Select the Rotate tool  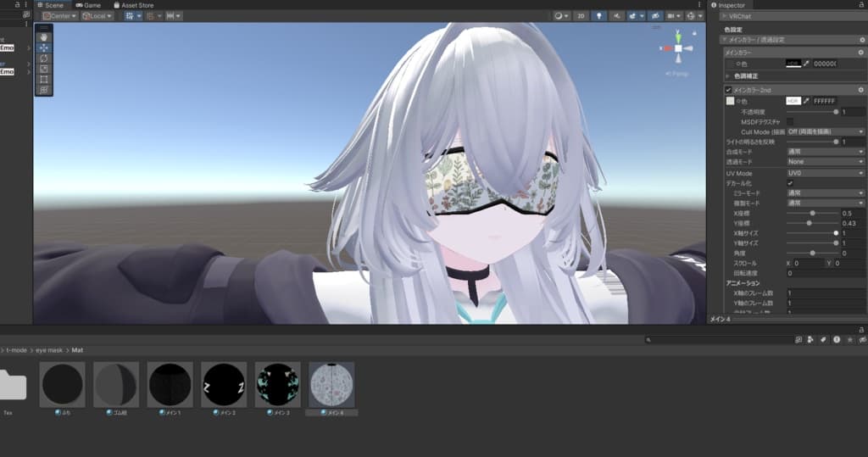click(x=44, y=59)
